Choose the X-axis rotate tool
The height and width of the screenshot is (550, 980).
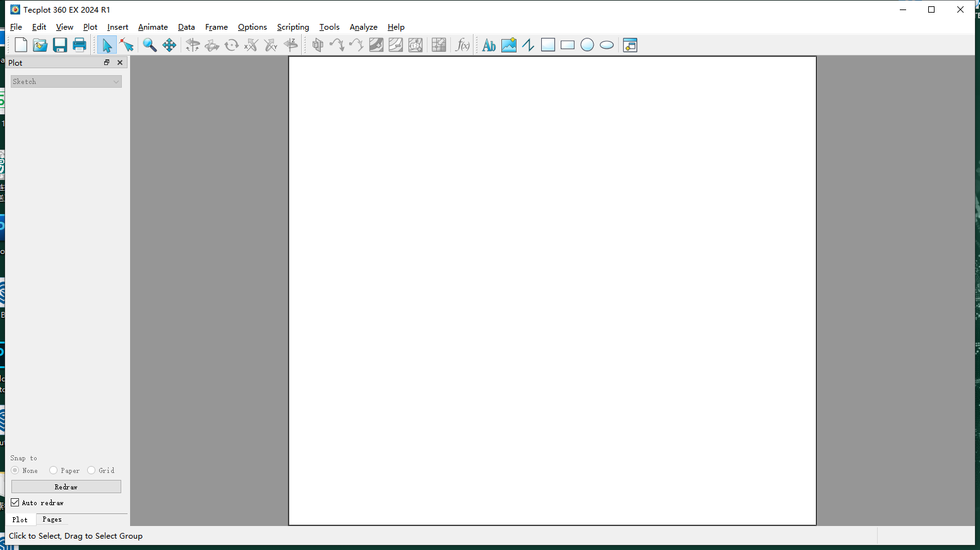tap(251, 45)
